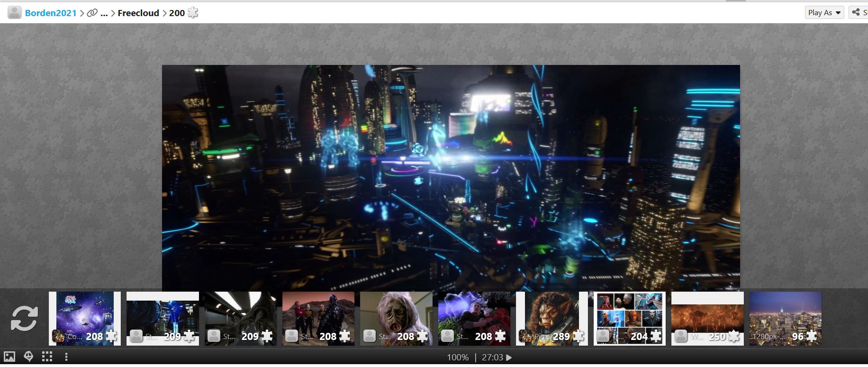The height and width of the screenshot is (367, 868).
Task: Click the piece icon next to 96
Action: (812, 336)
